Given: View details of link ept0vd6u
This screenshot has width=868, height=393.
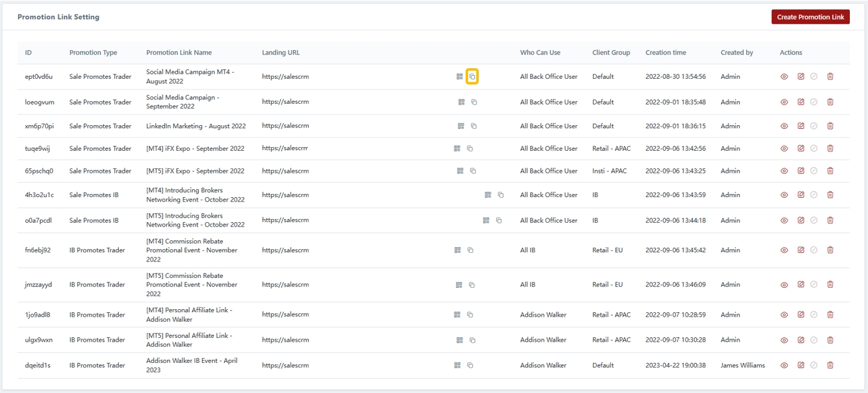Looking at the screenshot, I should click(784, 76).
